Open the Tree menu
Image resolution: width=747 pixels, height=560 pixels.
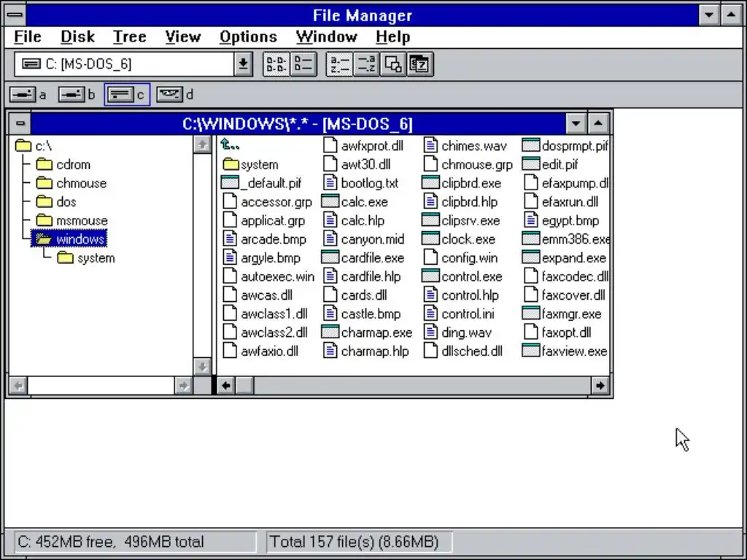[130, 36]
